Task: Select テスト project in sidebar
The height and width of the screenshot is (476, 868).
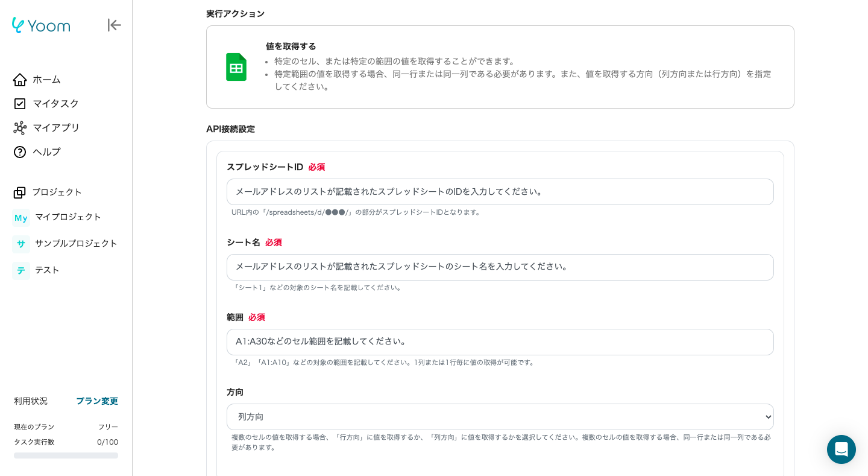Action: tap(47, 270)
